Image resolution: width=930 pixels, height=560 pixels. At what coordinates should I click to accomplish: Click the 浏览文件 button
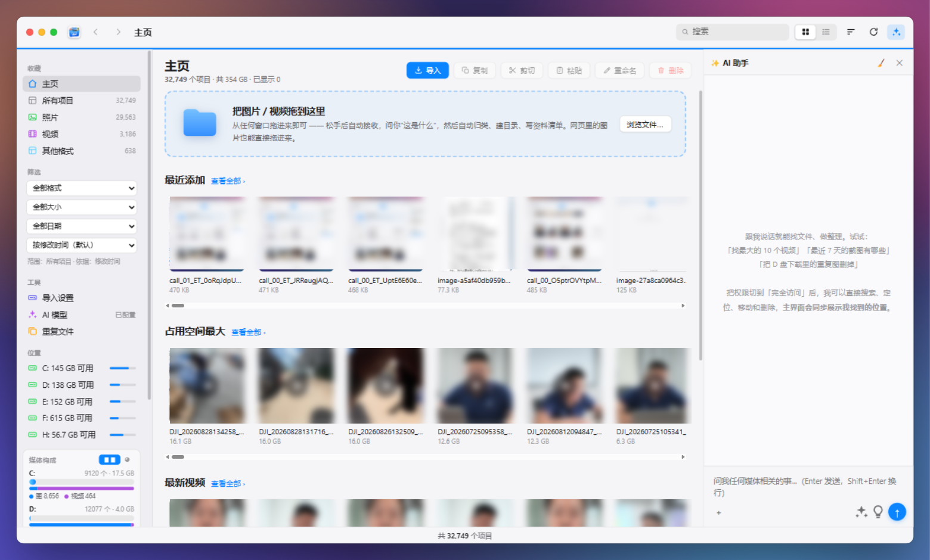tap(646, 125)
